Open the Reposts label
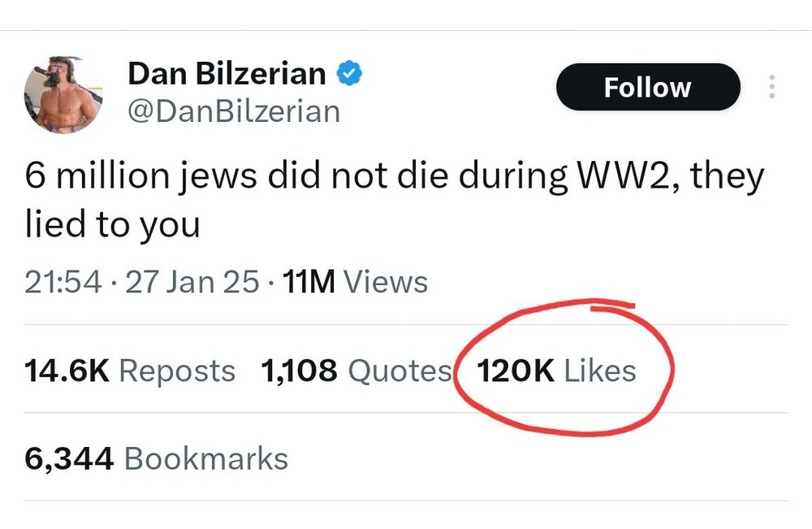Image resolution: width=812 pixels, height=529 pixels. pyautogui.click(x=177, y=371)
